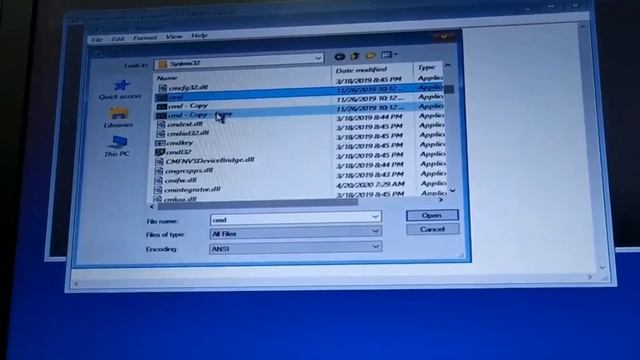Open the Edit menu in Notepad
The image size is (640, 360).
(x=118, y=39)
